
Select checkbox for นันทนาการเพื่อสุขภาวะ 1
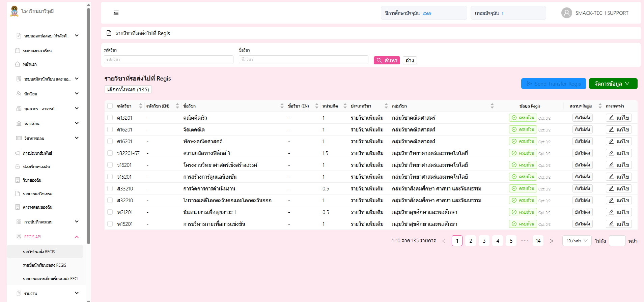point(110,212)
